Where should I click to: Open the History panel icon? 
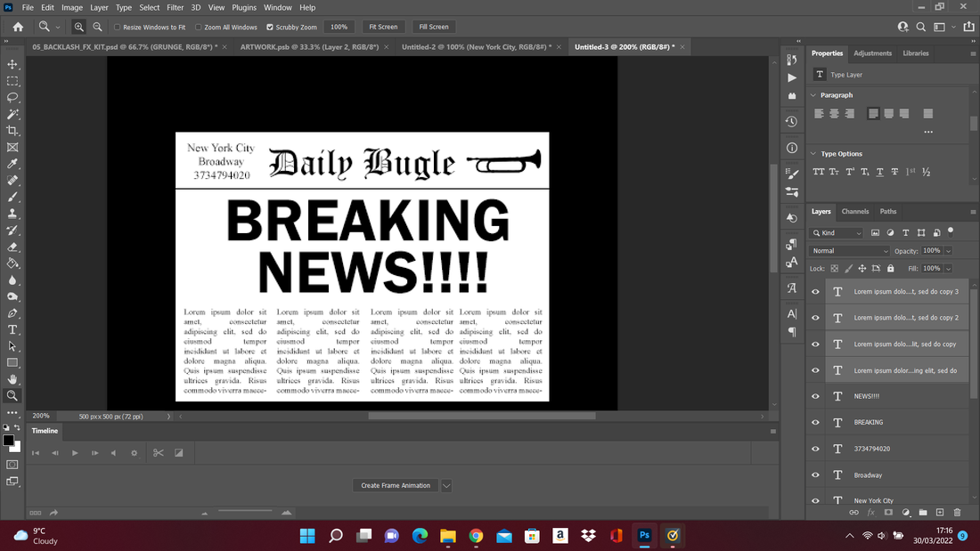pos(792,122)
